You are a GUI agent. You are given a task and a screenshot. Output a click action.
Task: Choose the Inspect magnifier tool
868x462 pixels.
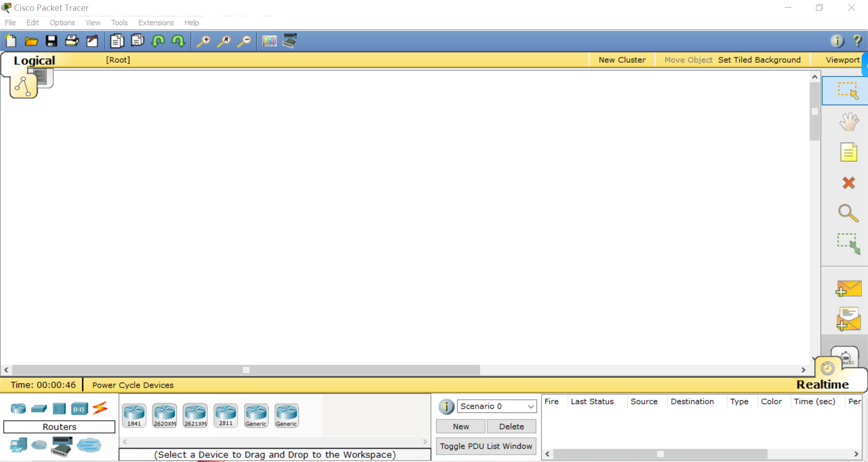pyautogui.click(x=848, y=213)
